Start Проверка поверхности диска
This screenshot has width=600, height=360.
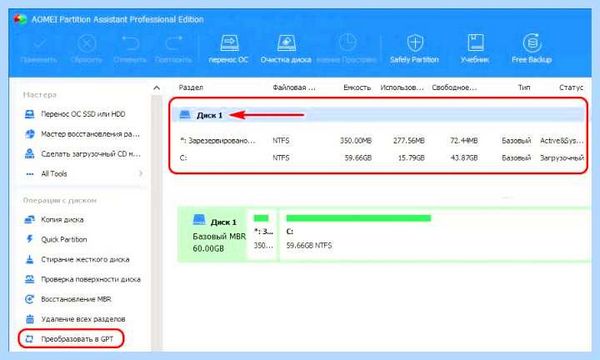click(82, 279)
